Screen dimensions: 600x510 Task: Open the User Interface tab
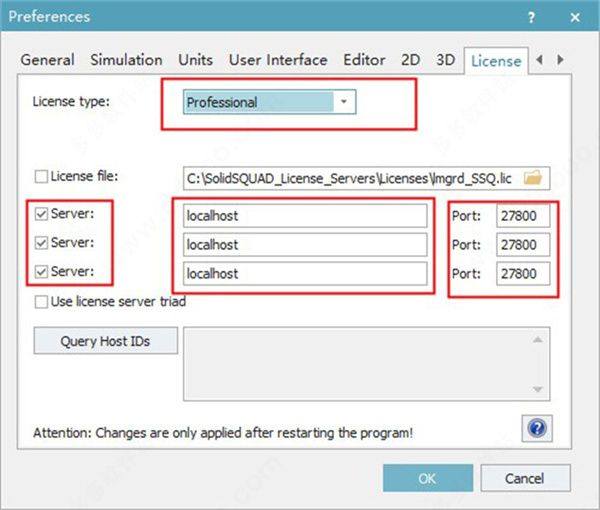[x=278, y=60]
